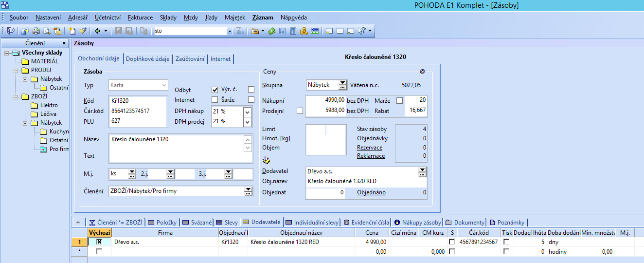The width and height of the screenshot is (644, 263).
Task: Open the Účetnictví menu
Action: click(x=108, y=18)
